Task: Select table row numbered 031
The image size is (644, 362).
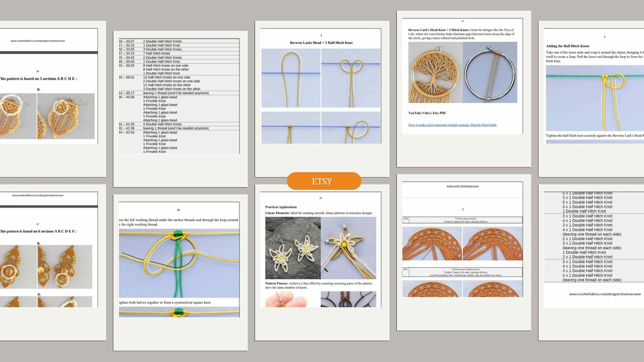Action: pos(462,272)
